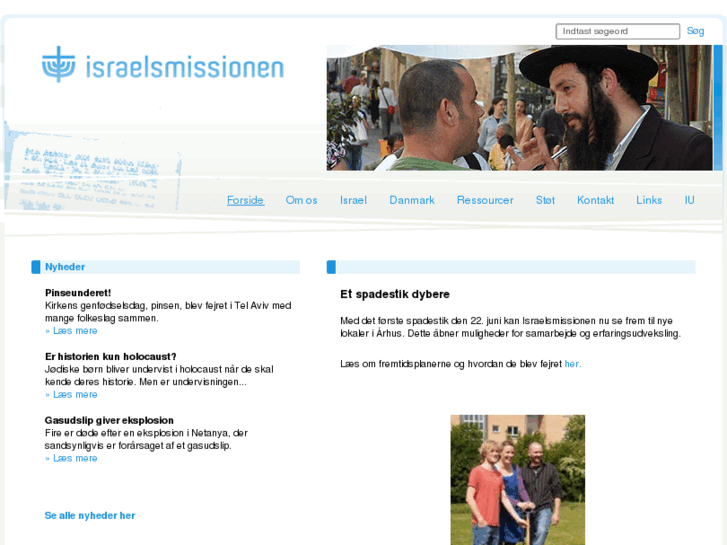
Task: Open Læs mere under Gasudslip article
Action: point(71,458)
